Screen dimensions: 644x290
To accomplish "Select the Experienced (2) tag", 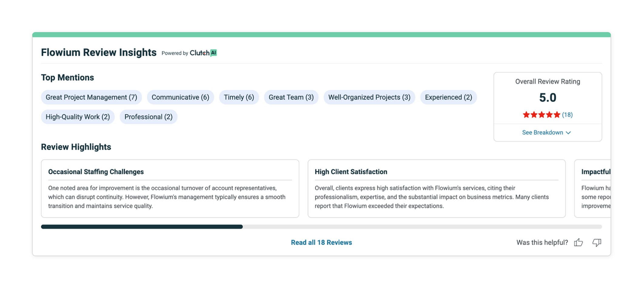I will [448, 97].
